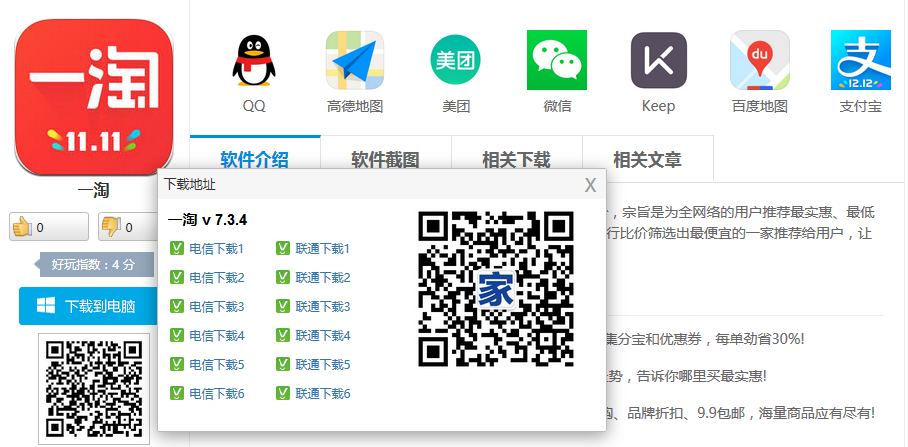908x447 pixels.
Task: Click the Windows logo on download button
Action: (x=46, y=306)
